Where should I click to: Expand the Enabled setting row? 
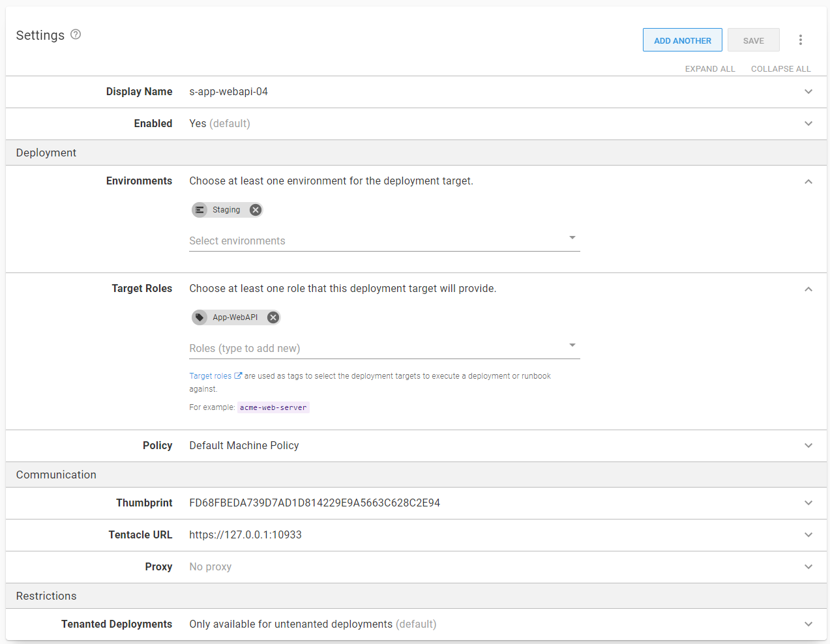(x=808, y=124)
